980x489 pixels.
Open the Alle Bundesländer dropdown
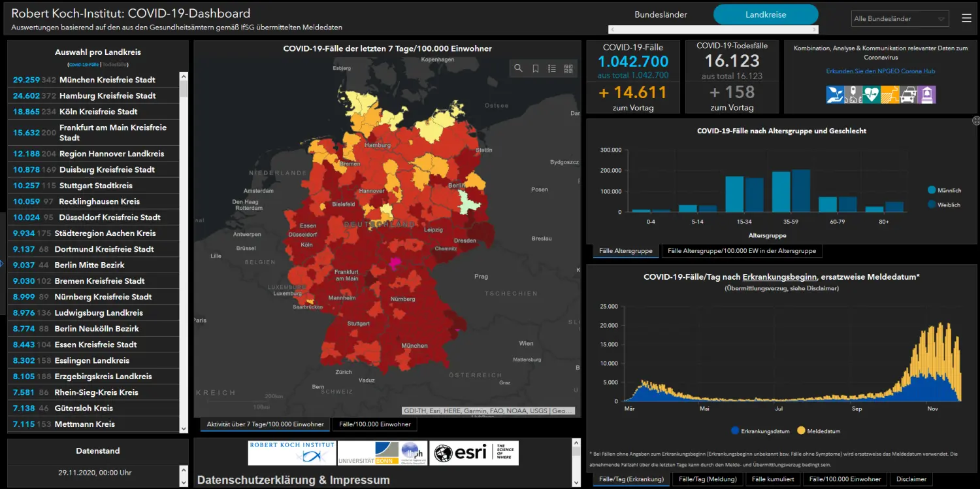[x=900, y=18]
